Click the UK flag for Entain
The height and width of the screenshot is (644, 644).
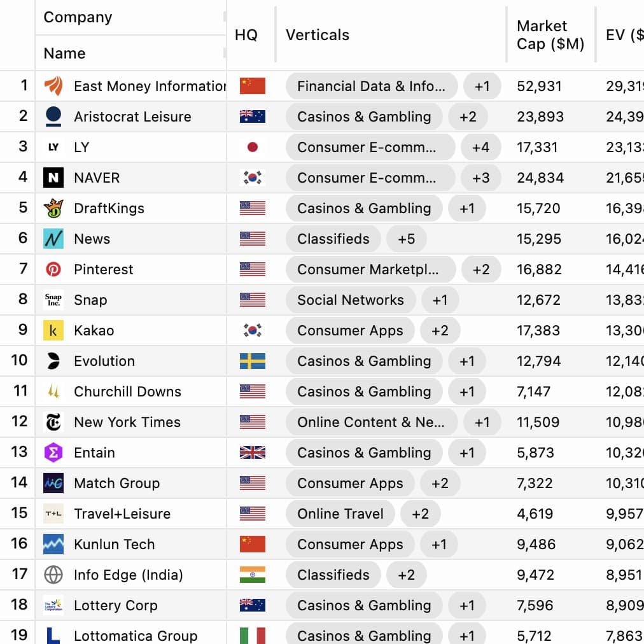tap(253, 452)
